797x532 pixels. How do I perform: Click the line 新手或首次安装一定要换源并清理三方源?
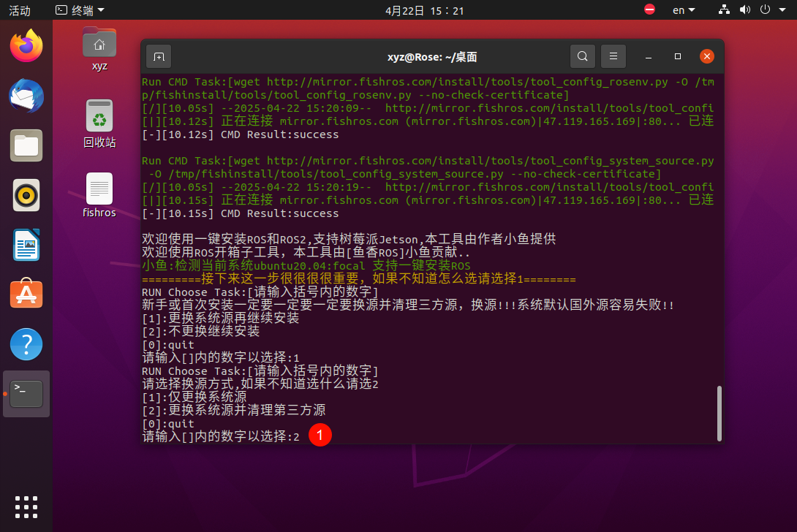(408, 305)
